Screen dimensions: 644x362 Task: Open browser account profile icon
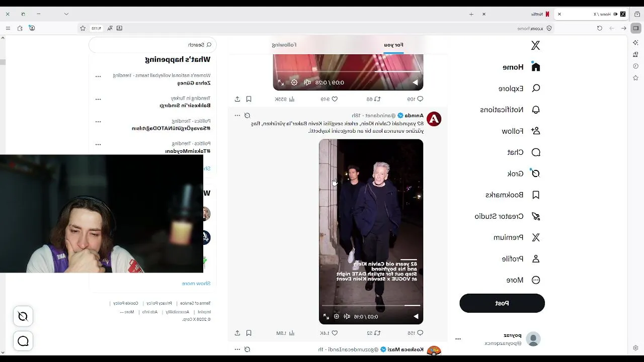coord(32,28)
